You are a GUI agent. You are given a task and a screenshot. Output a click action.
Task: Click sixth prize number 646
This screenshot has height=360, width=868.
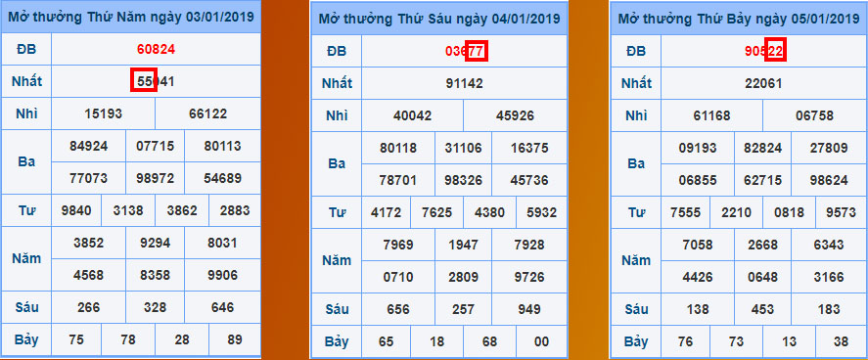point(222,307)
